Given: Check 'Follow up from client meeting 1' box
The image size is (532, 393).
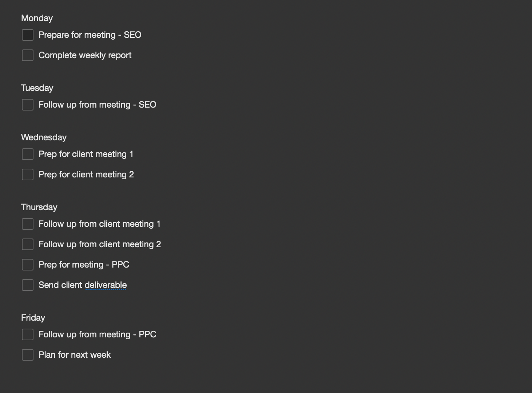Looking at the screenshot, I should pyautogui.click(x=28, y=224).
